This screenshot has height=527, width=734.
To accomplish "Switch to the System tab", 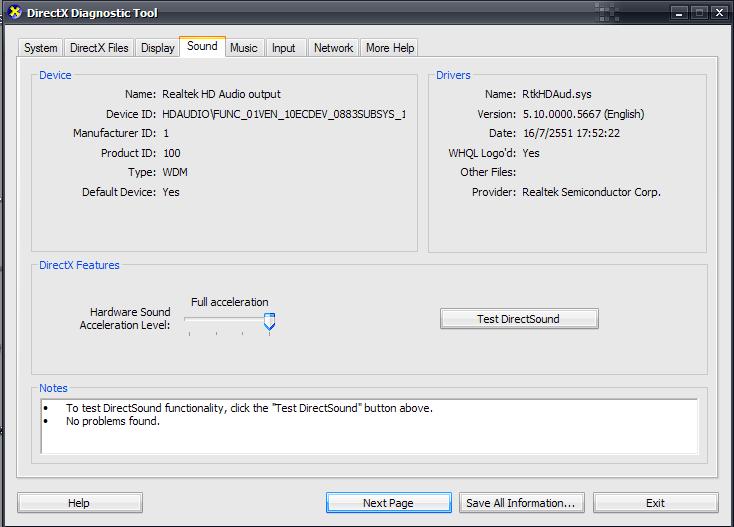I will click(41, 48).
